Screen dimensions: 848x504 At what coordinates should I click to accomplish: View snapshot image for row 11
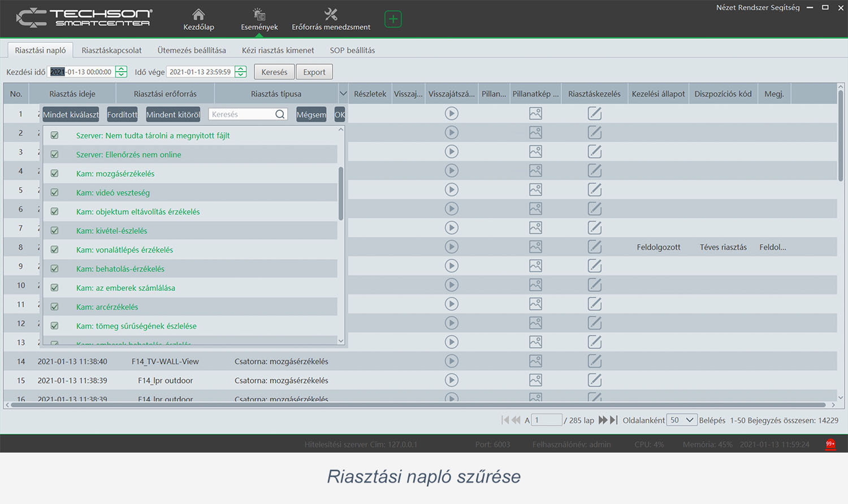click(535, 304)
